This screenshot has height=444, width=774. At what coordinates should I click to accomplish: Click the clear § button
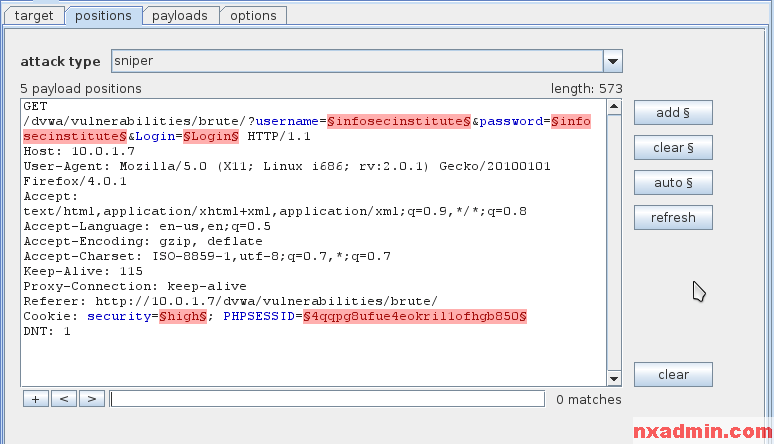pyautogui.click(x=673, y=148)
